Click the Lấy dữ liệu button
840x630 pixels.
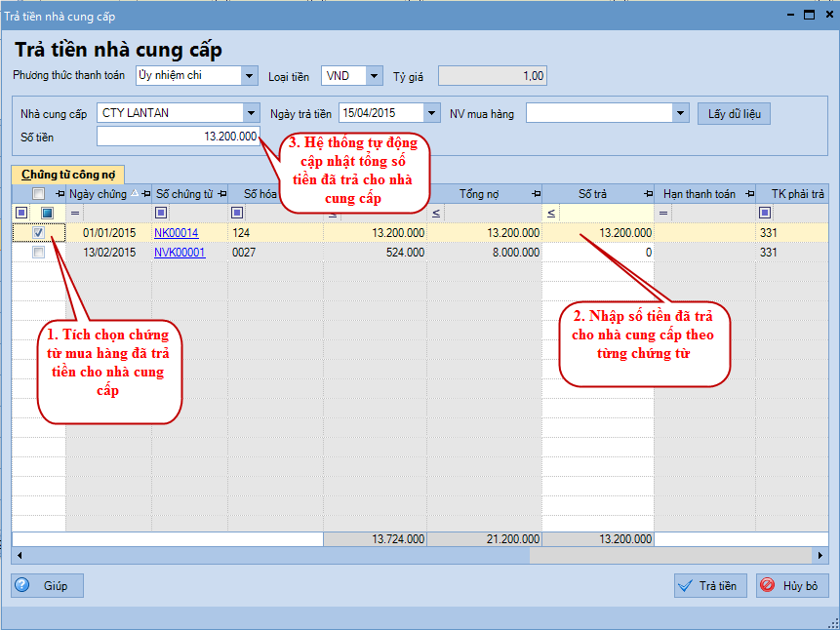pos(734,114)
